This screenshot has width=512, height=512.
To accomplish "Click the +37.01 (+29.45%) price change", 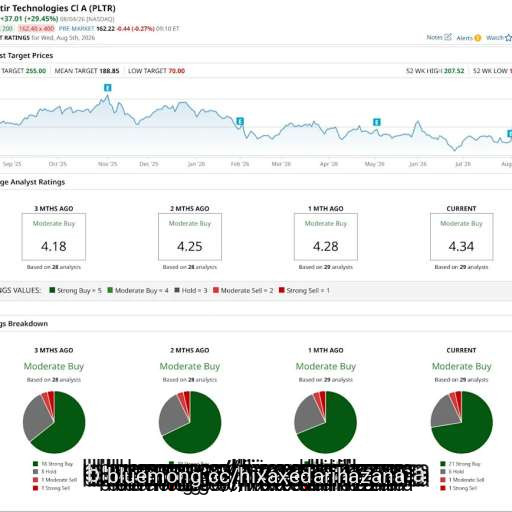I will click(29, 18).
